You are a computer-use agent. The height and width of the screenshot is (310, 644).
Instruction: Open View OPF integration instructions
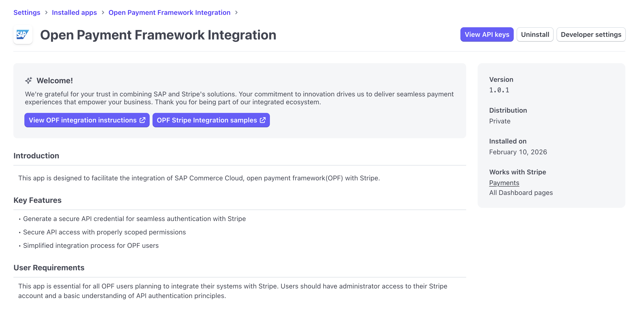[87, 120]
